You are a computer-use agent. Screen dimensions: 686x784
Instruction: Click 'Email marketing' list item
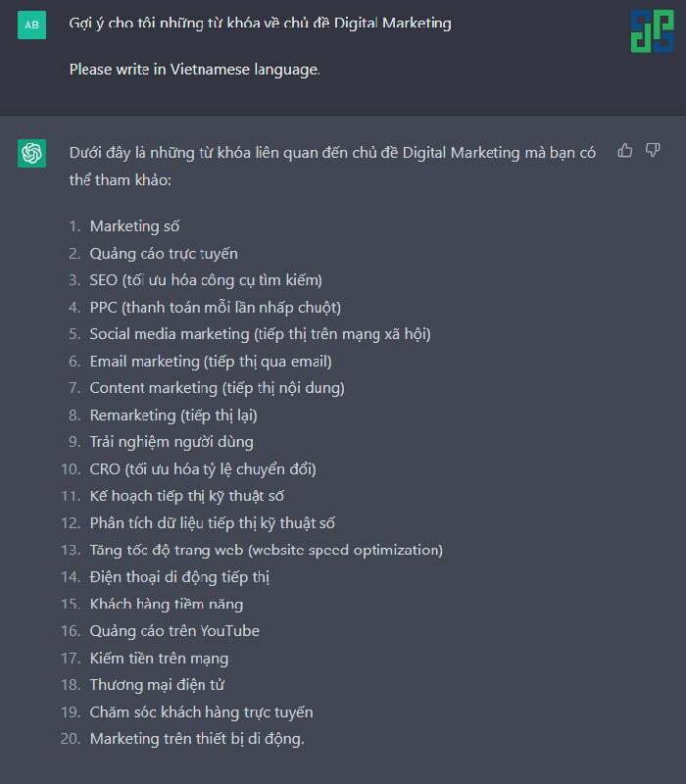[x=211, y=361]
